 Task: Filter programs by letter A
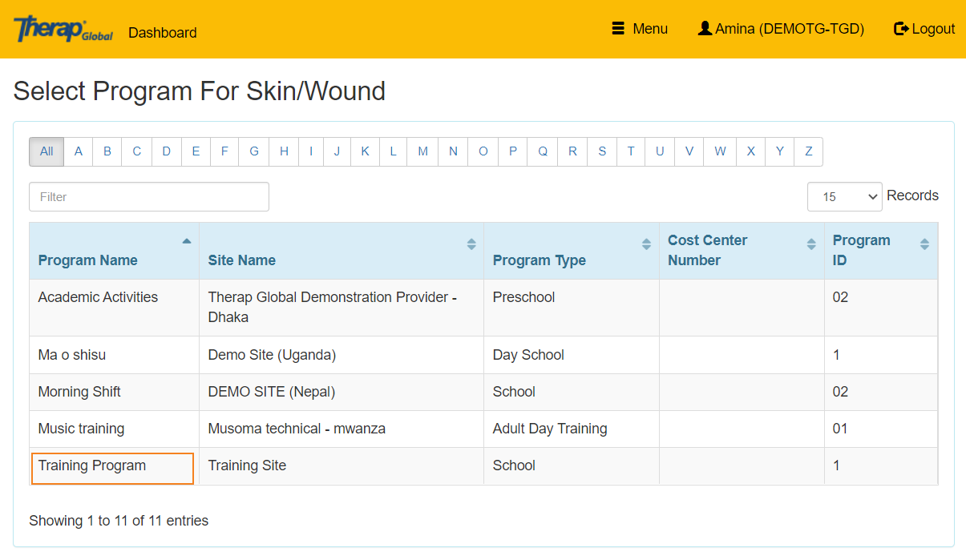coord(79,151)
